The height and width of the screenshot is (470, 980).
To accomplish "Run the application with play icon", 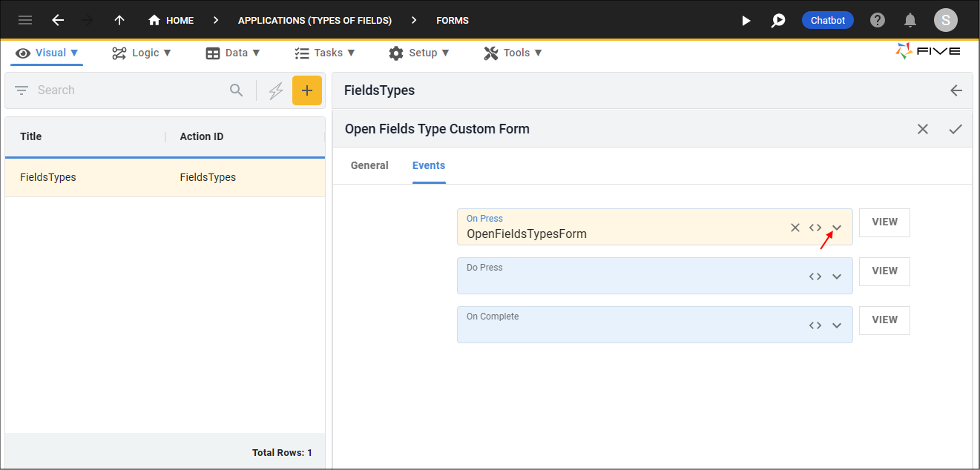I will tap(746, 20).
